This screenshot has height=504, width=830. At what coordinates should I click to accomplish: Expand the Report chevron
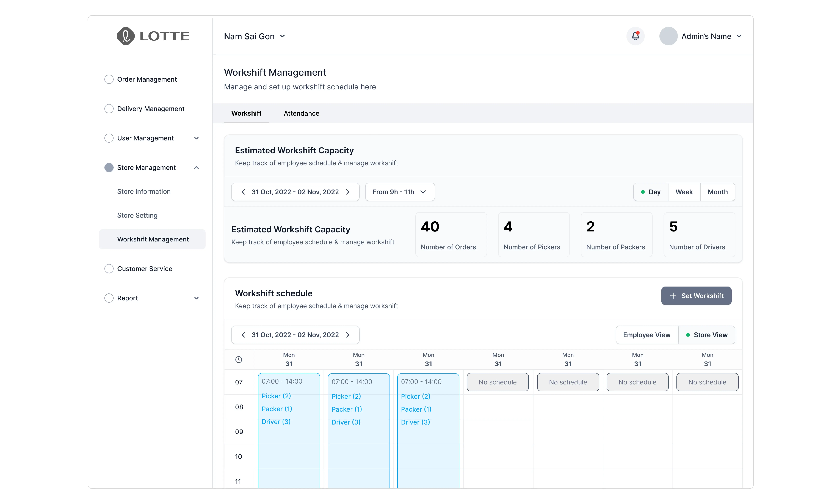pyautogui.click(x=196, y=298)
